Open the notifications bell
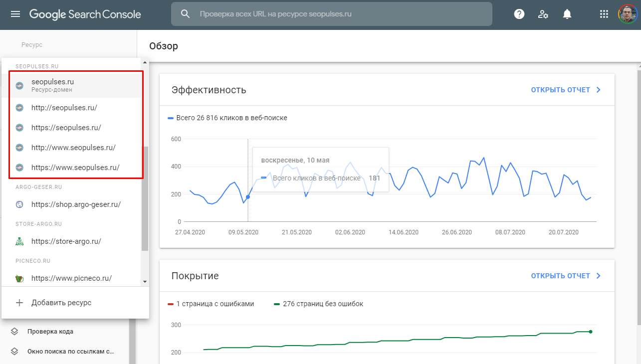This screenshot has width=641, height=364. [x=567, y=14]
